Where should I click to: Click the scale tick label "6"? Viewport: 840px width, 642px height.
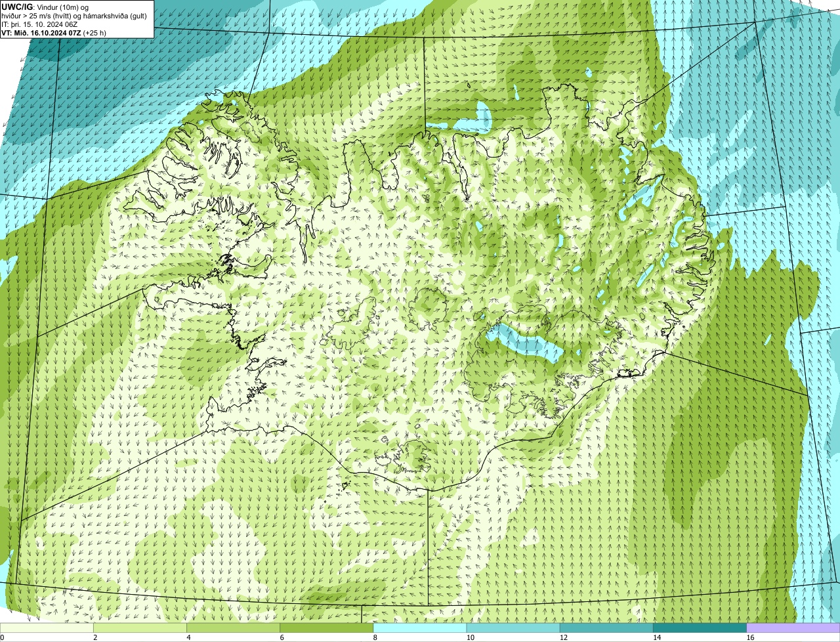click(x=282, y=637)
